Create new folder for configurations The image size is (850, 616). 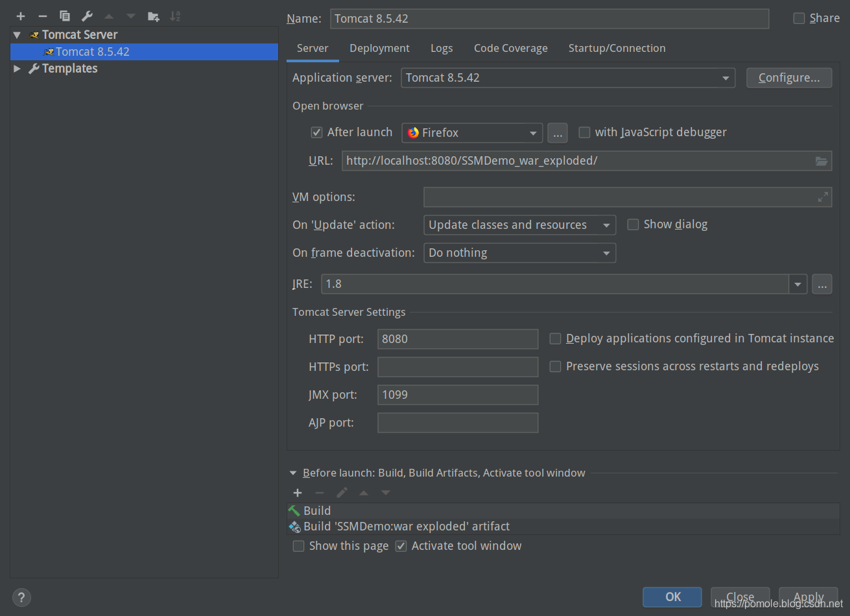[154, 16]
